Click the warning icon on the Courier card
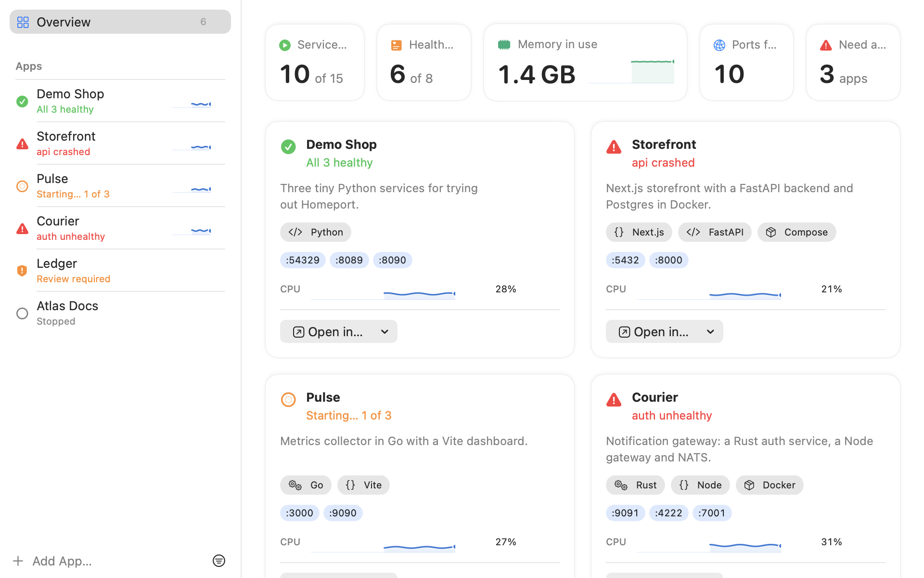Viewport: 924px width, 578px height. tap(614, 400)
